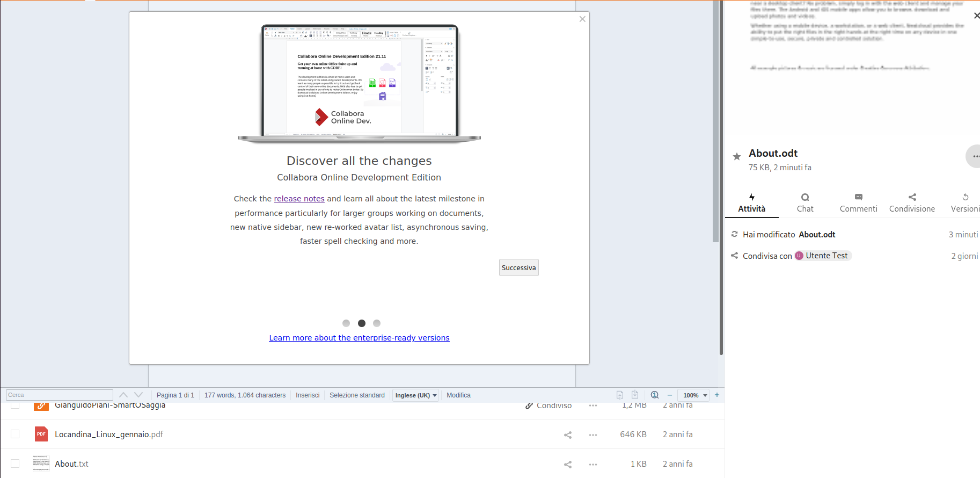
Task: Click Selezione standard in status bar
Action: click(x=357, y=395)
